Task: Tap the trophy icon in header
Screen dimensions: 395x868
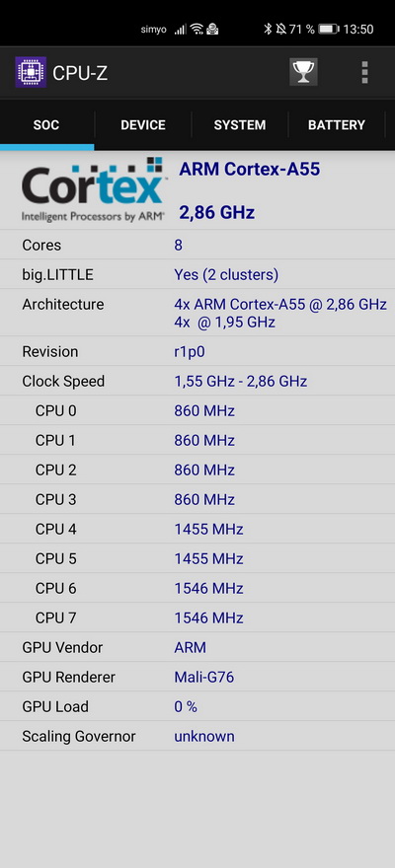Action: 303,72
